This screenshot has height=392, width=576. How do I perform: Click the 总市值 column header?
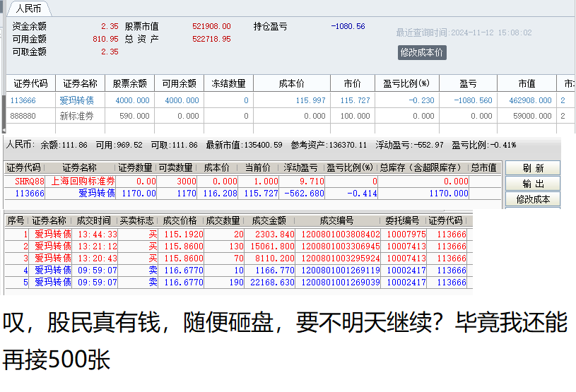click(484, 167)
